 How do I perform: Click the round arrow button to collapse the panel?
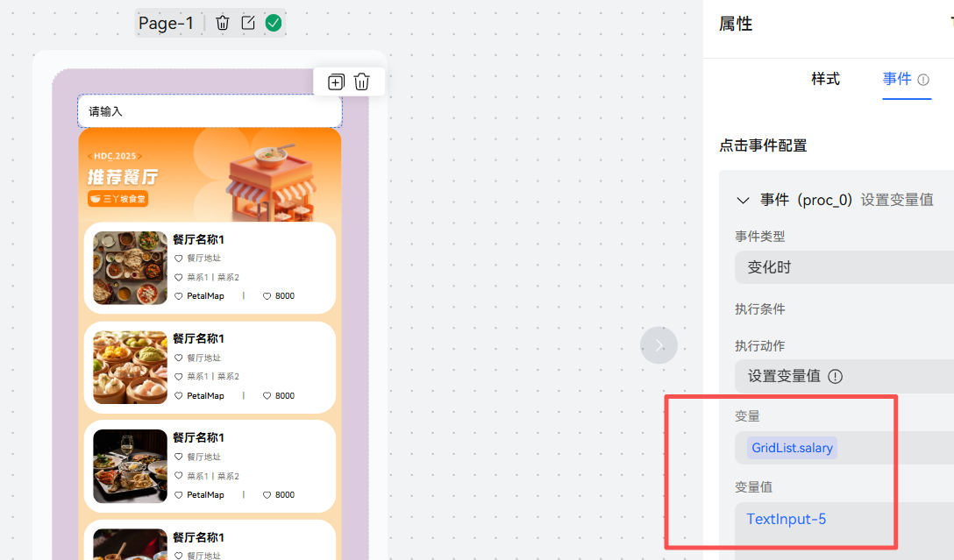(x=659, y=345)
